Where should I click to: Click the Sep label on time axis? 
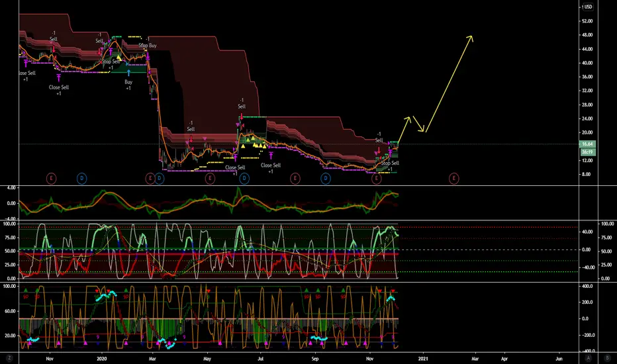315,359
